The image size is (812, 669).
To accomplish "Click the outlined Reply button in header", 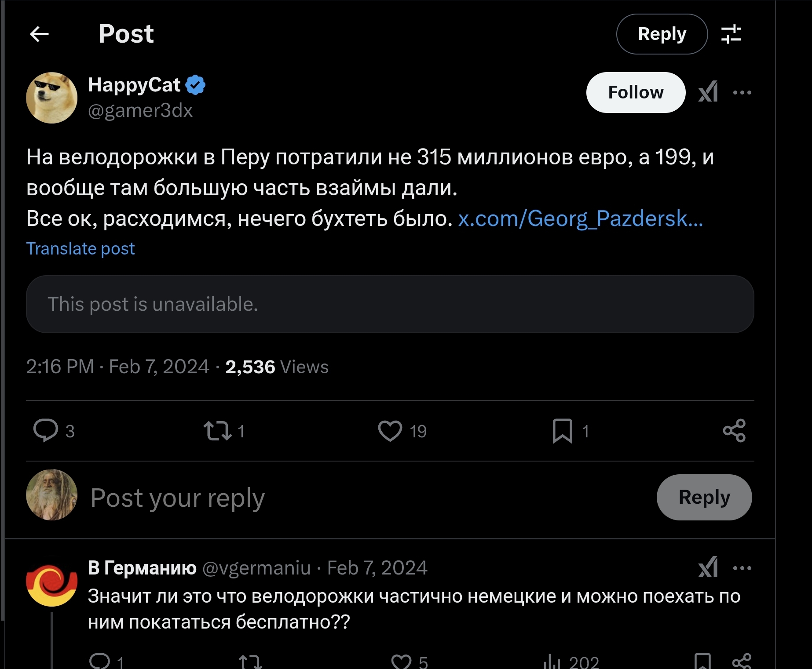I will pos(662,34).
